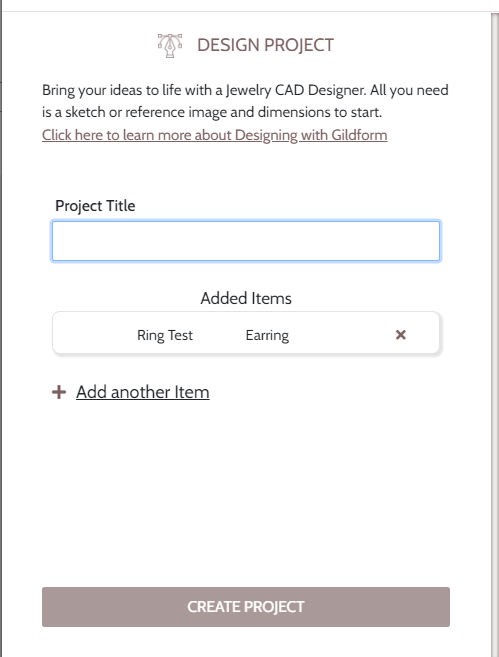This screenshot has height=657, width=499.
Task: Focus the Project Title input field
Action: point(246,241)
